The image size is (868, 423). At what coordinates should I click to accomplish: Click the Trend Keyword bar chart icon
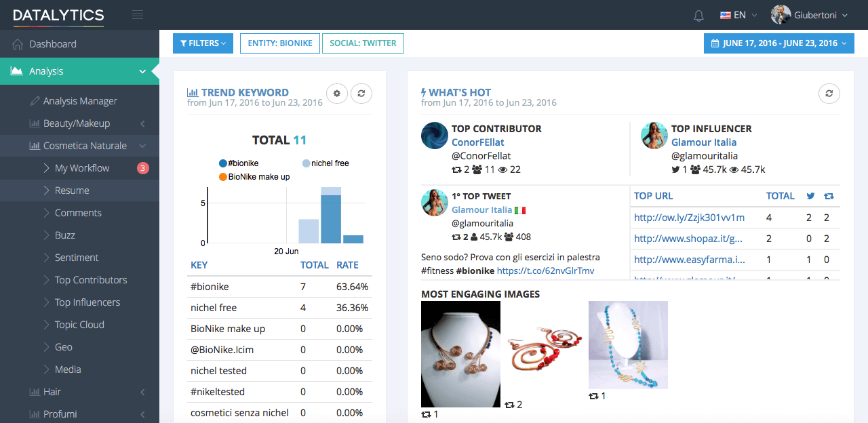193,93
